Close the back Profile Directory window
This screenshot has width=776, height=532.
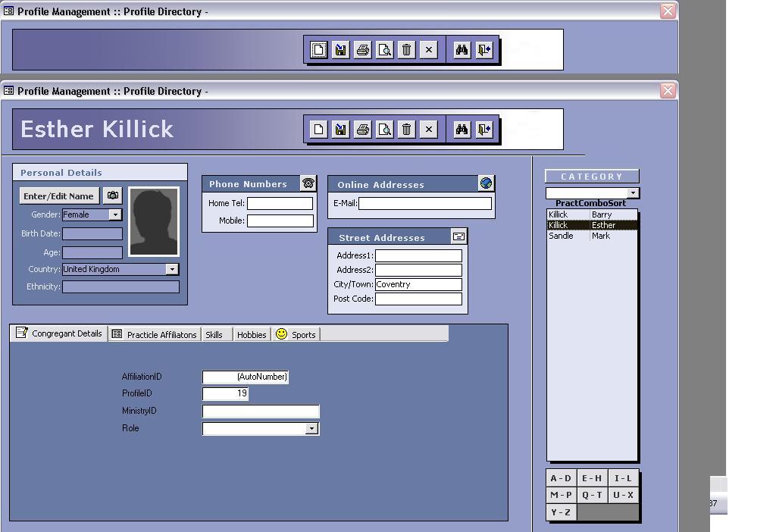pyautogui.click(x=668, y=11)
